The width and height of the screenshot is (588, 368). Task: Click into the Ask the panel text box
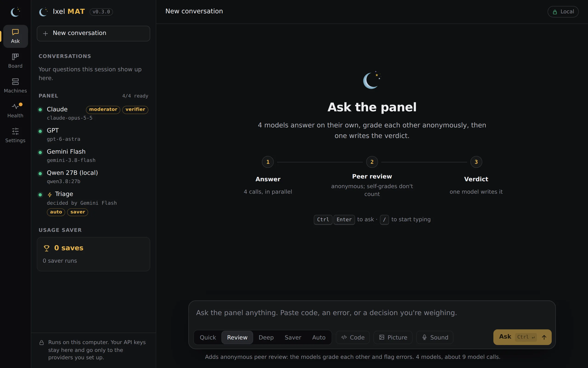pyautogui.click(x=372, y=313)
